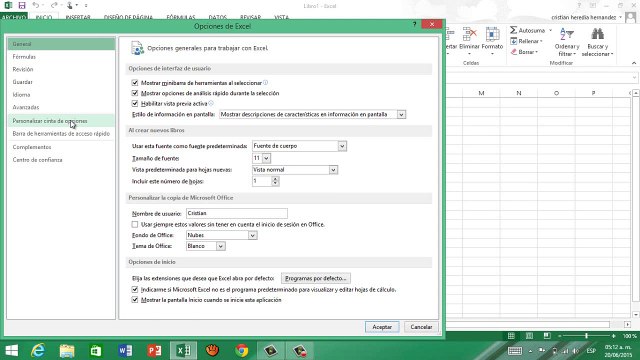This screenshot has width=640, height=360.
Task: Click info icon beside minibarra option
Action: pos(265,82)
